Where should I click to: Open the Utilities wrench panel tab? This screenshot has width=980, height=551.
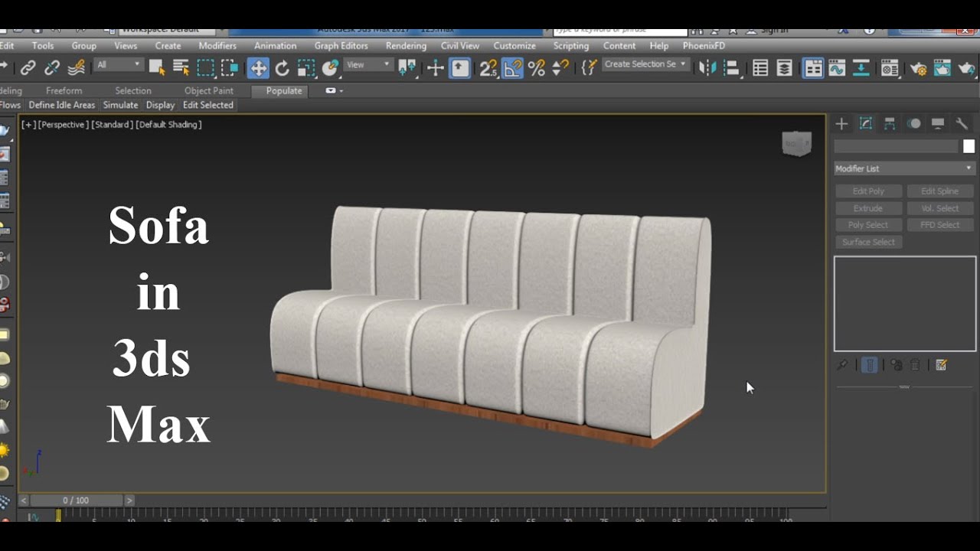(962, 123)
